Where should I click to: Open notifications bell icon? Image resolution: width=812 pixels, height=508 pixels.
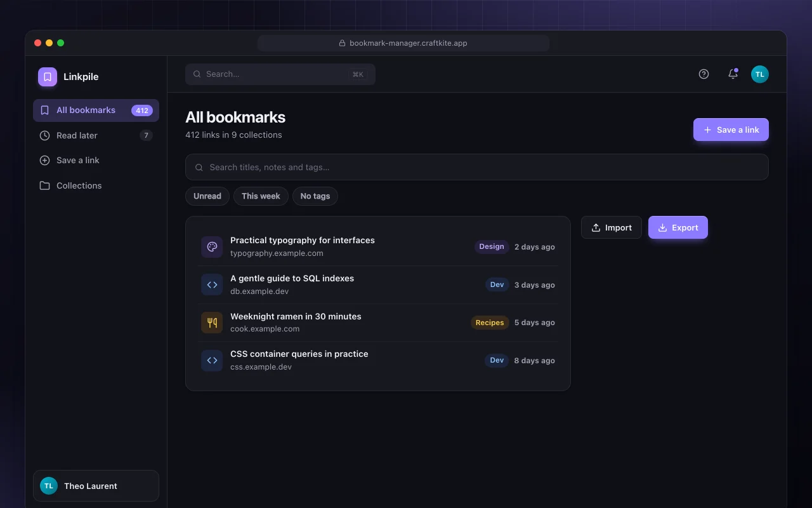pos(733,74)
